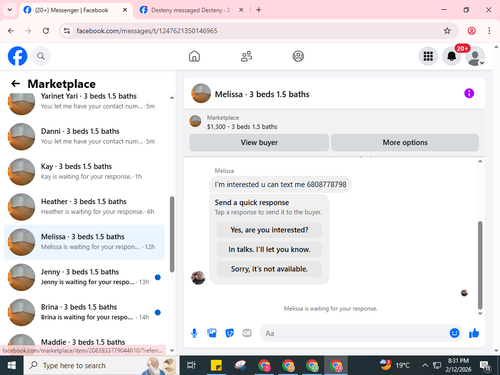Open Sticky Notes on the taskbar
500x375 pixels.
click(x=216, y=365)
